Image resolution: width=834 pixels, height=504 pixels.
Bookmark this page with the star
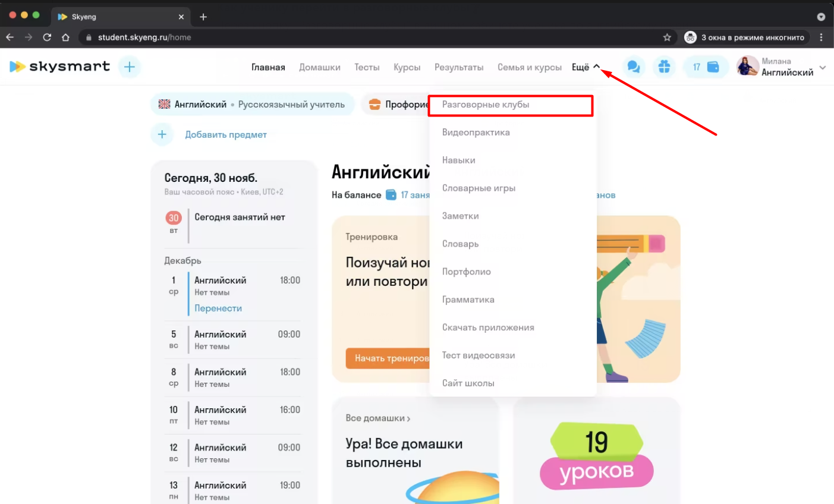point(667,37)
